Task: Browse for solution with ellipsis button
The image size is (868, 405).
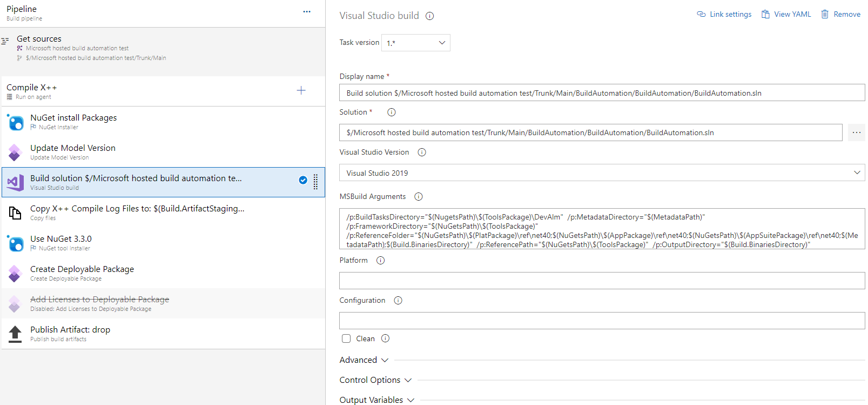Action: [857, 132]
